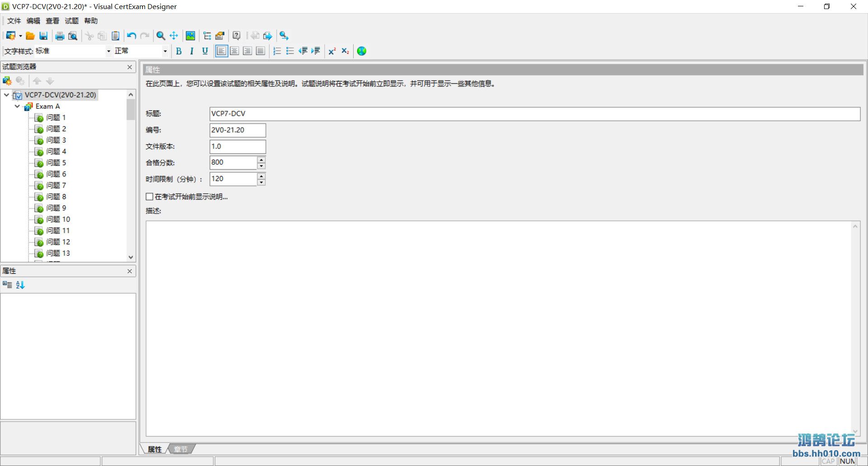The height and width of the screenshot is (466, 868).
Task: Click the Find magnifier icon
Action: coord(160,36)
